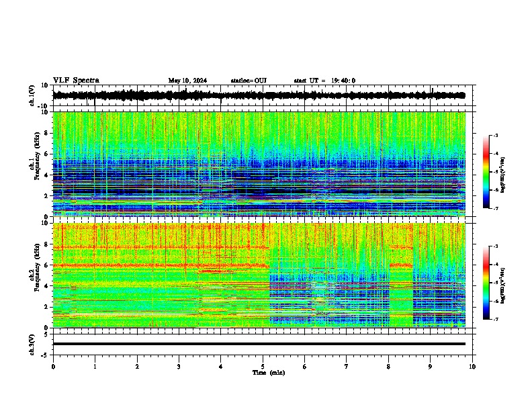Click the ch.1 spectrogram panel
Viewport: 532px width, 411px height.
coord(259,164)
